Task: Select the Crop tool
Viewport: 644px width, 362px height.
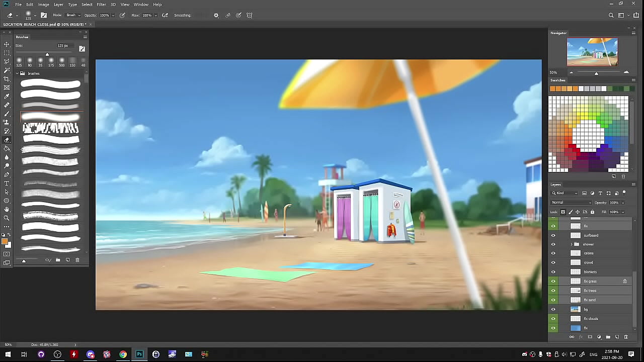Action: coord(7,79)
